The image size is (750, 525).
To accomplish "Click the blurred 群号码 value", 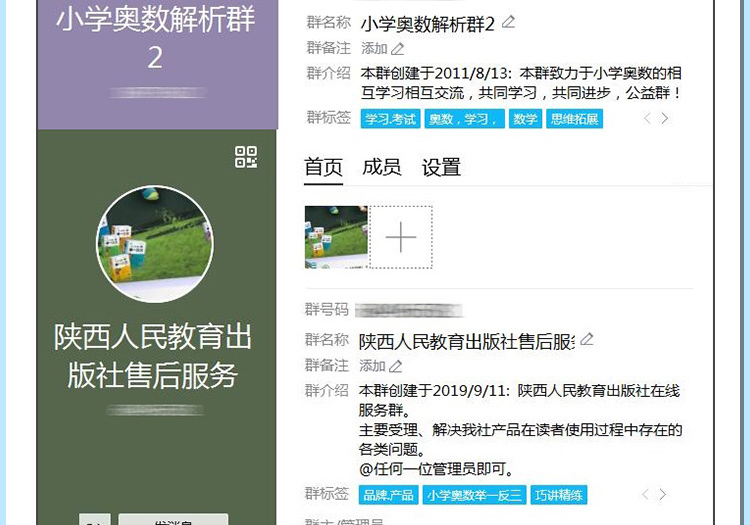I will pyautogui.click(x=409, y=311).
